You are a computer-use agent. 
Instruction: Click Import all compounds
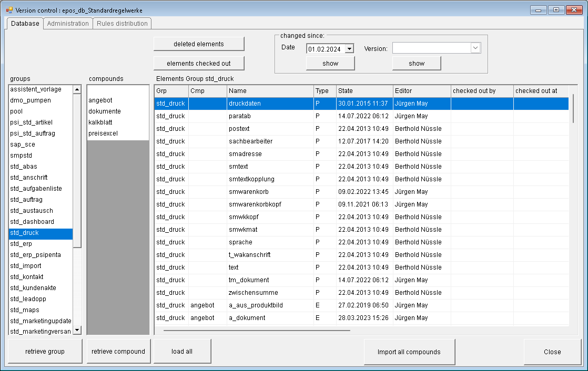coord(409,352)
